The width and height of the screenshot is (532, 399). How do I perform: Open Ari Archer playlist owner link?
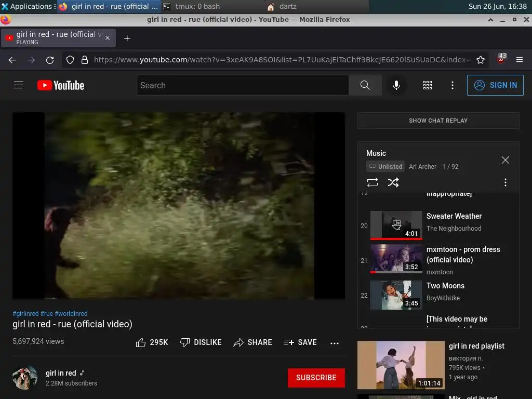coord(422,167)
